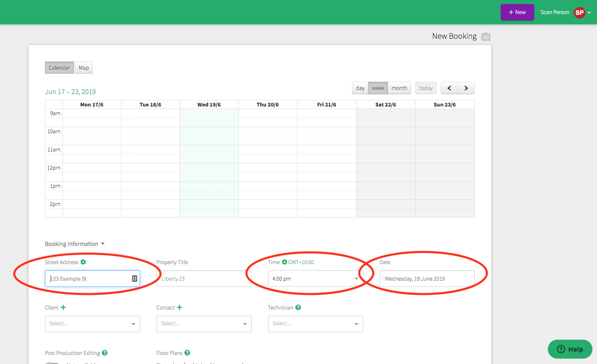Expand the Scan Person account menu caret
The image size is (597, 364).
click(x=589, y=13)
